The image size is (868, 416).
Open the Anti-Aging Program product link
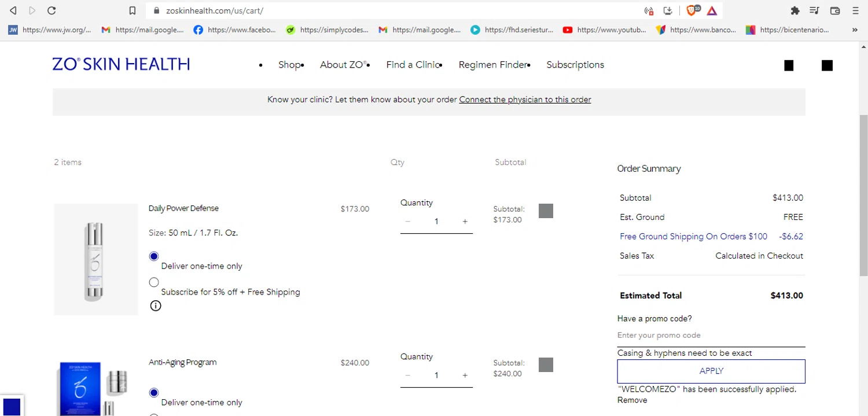(x=182, y=362)
